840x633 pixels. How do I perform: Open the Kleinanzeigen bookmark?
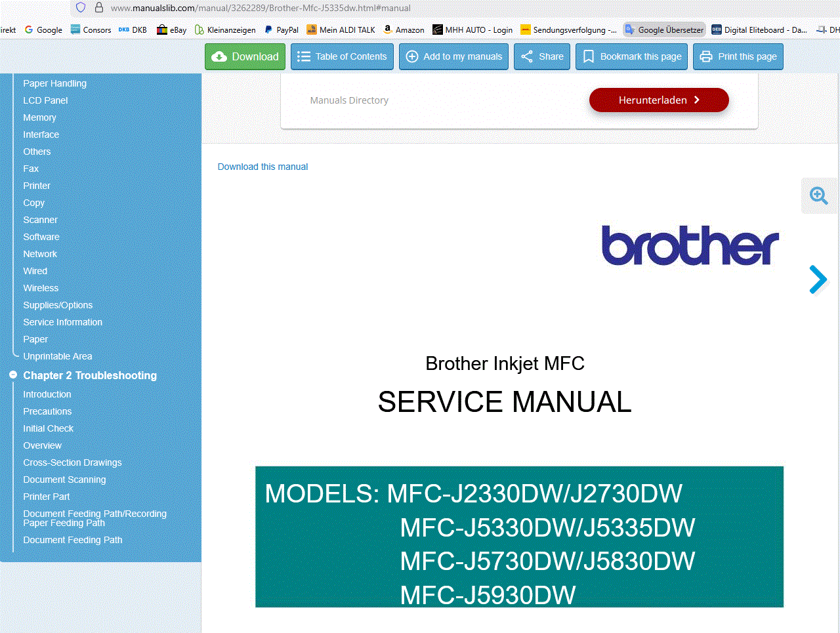pos(225,30)
